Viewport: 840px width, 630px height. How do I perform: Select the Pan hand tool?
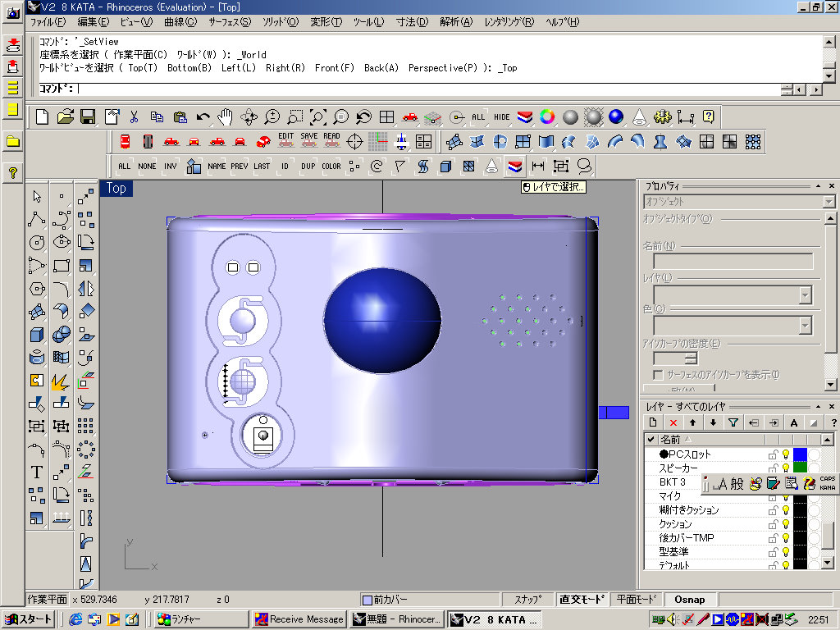coord(226,117)
